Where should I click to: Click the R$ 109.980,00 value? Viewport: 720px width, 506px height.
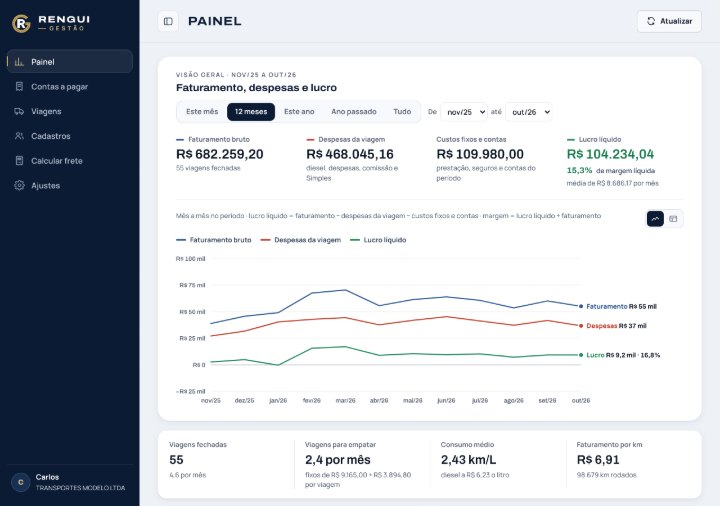coord(480,154)
